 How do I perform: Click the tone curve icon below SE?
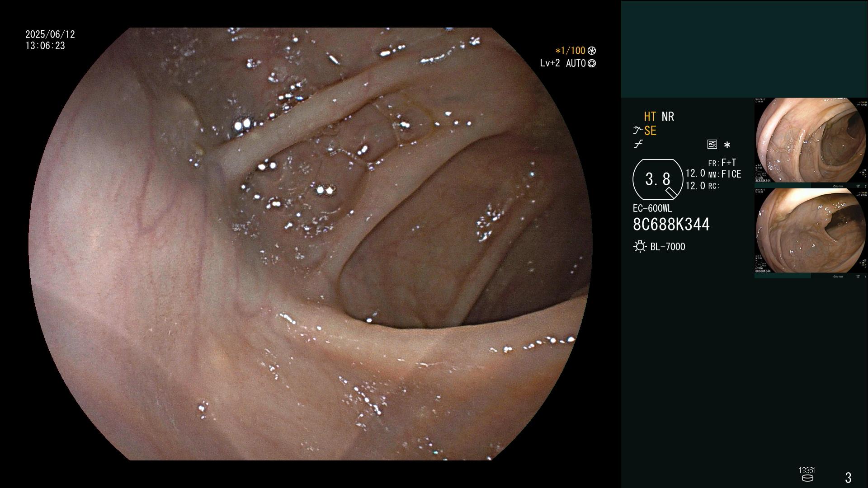(x=638, y=144)
